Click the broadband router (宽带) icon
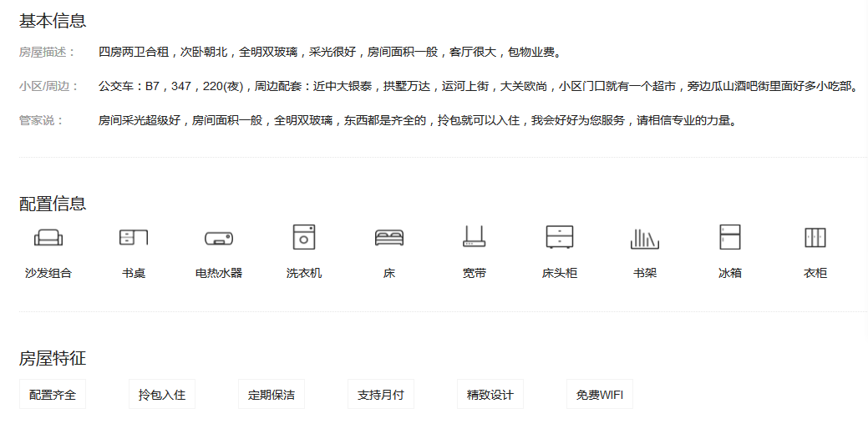The height and width of the screenshot is (444, 868). coord(475,238)
